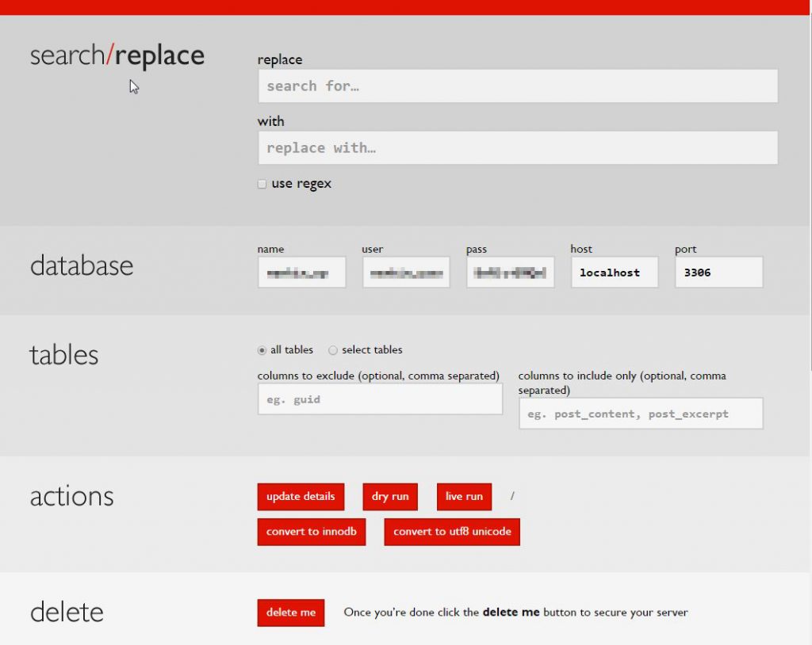Click the search/replace heading

click(x=117, y=55)
